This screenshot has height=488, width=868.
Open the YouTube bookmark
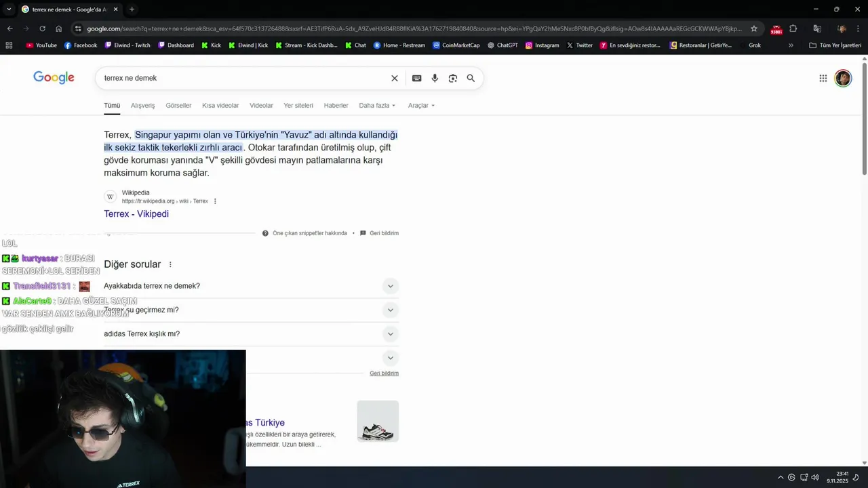pos(41,45)
